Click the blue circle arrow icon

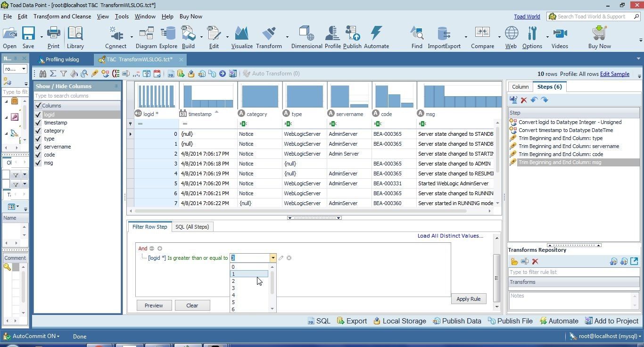[222, 74]
